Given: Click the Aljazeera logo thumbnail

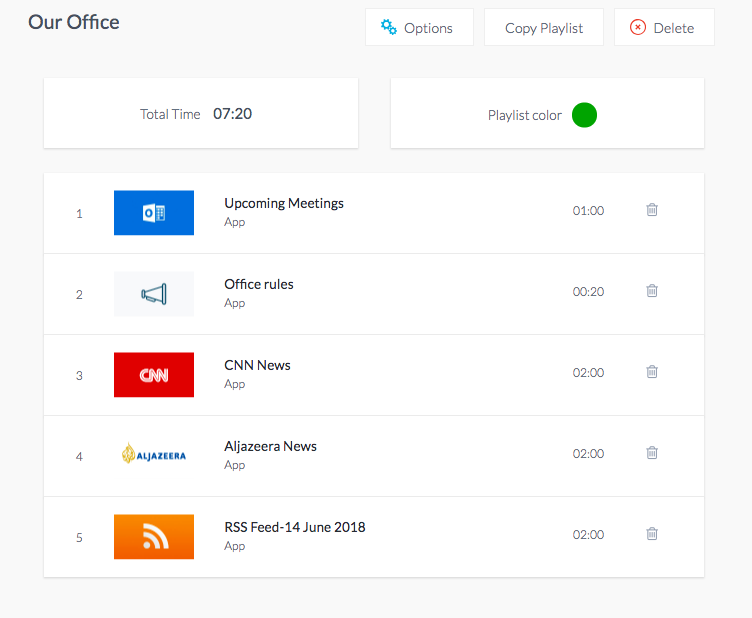Looking at the screenshot, I should coord(154,454).
